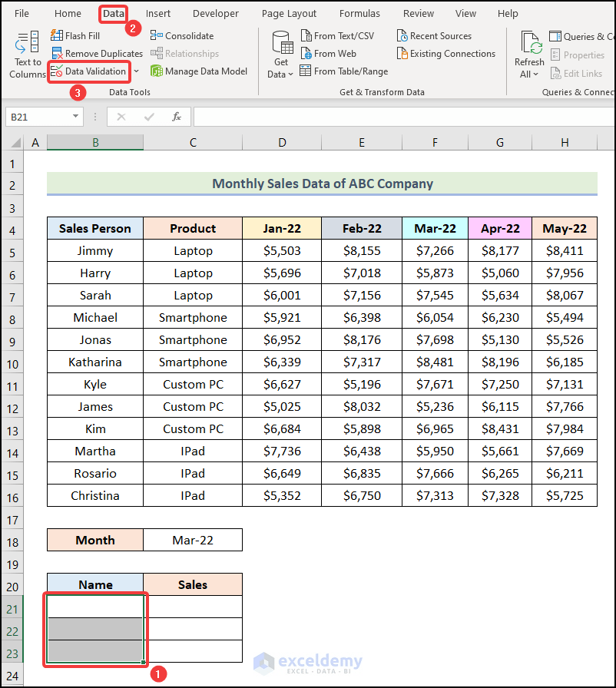Switch to the Formulas tab
Screen dimensions: 616x688
359,13
